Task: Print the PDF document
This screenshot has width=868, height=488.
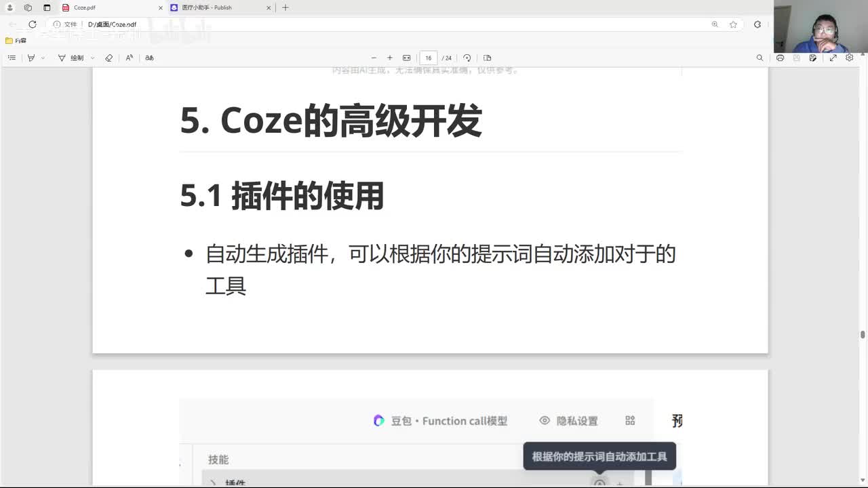Action: (780, 58)
